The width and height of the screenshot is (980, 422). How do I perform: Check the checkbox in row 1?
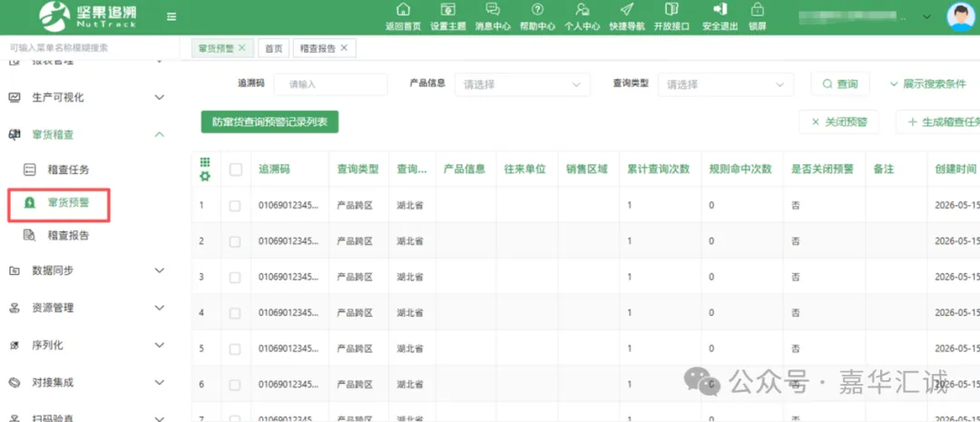[235, 205]
